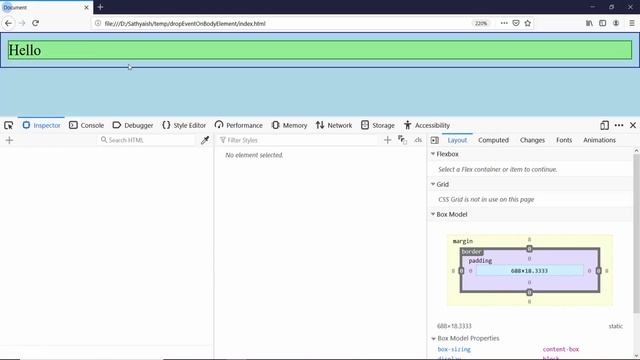This screenshot has height=360, width=640.
Task: Click the layout sidebar vertical scrollbar
Action: (636, 233)
